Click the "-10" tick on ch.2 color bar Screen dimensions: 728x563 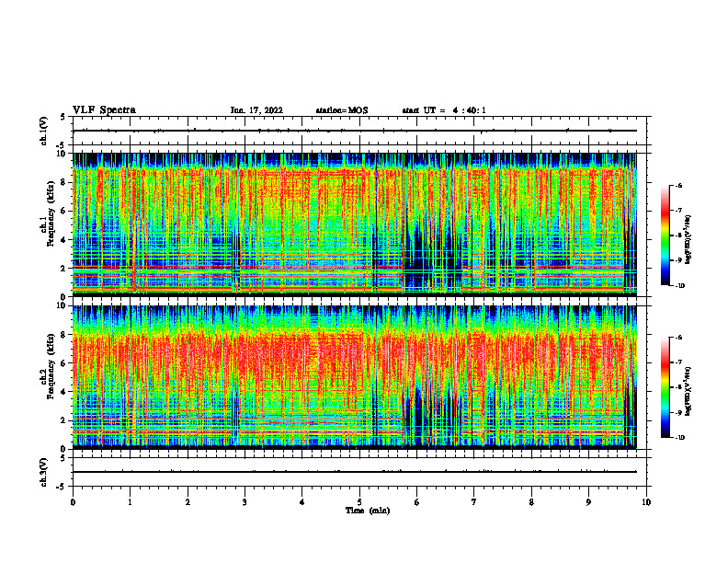click(679, 438)
